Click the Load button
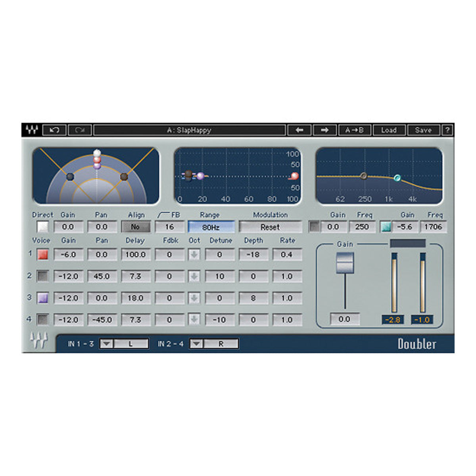 coord(390,130)
